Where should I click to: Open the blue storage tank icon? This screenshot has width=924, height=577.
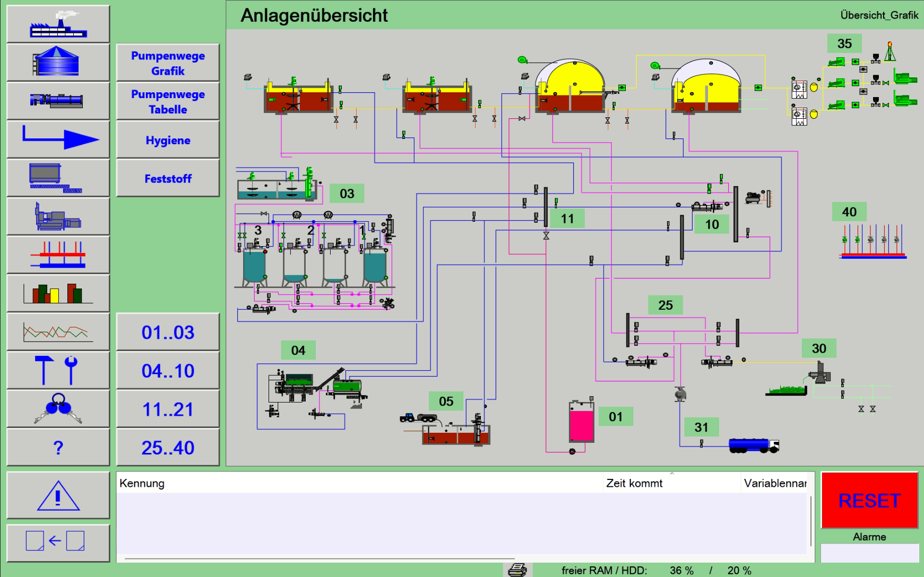point(58,63)
